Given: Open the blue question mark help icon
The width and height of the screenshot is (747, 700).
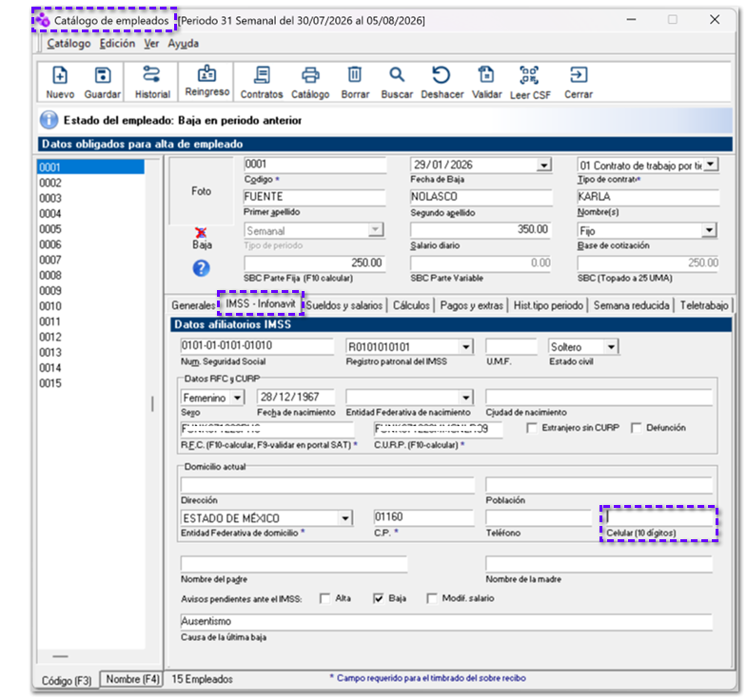Looking at the screenshot, I should pyautogui.click(x=201, y=268).
